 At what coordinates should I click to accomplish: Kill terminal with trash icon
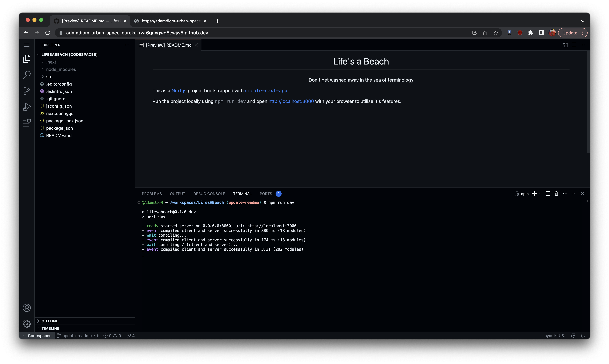556,194
